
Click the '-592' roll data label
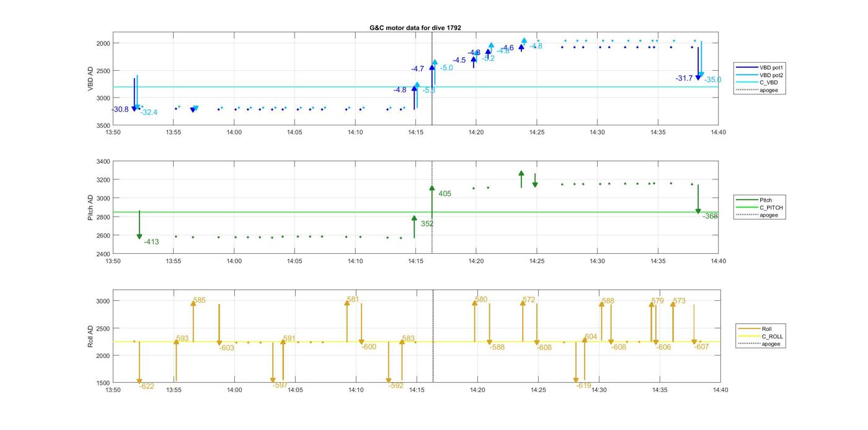[396, 385]
